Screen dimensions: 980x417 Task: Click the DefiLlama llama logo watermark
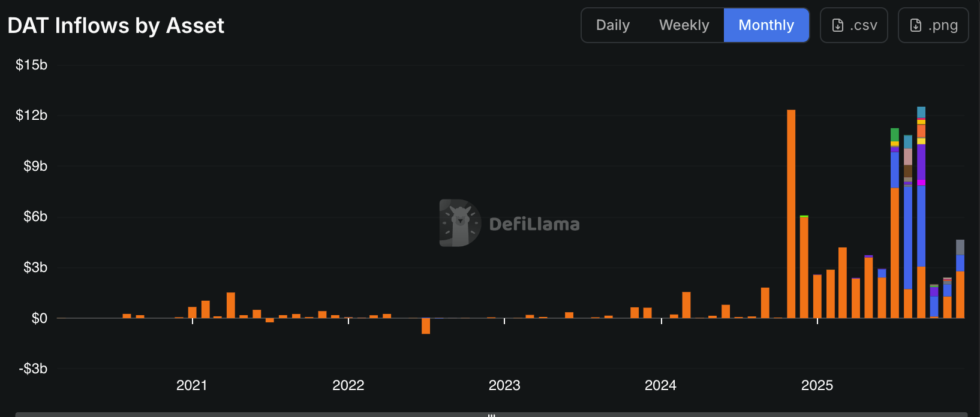coord(460,223)
